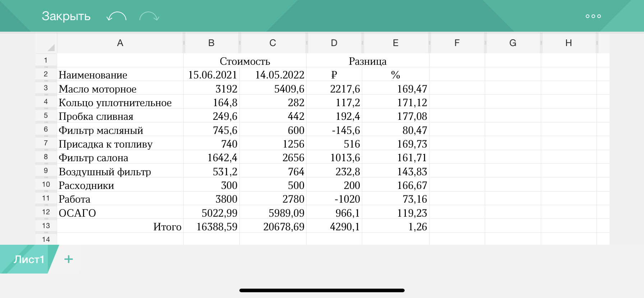Select the Фильтр масляный cell

pyautogui.click(x=120, y=130)
